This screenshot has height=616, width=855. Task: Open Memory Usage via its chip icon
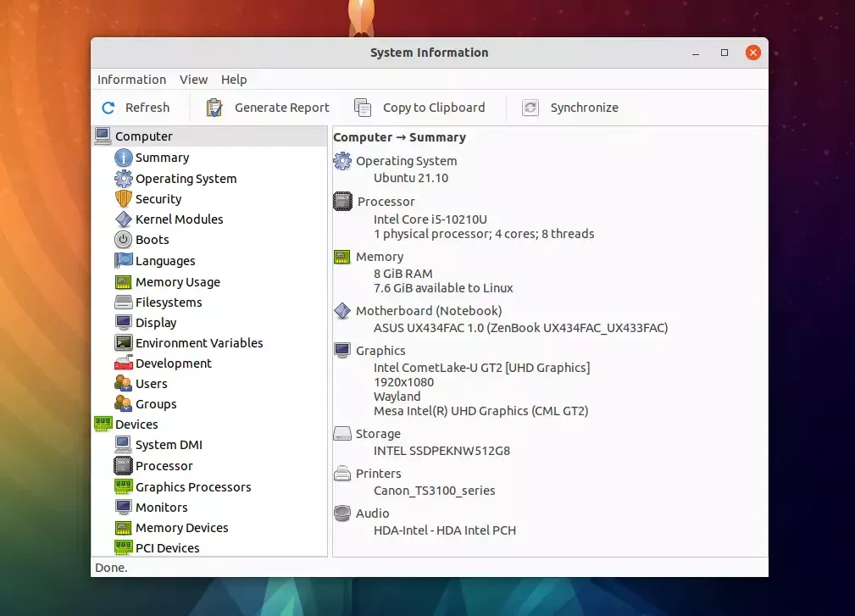(124, 281)
